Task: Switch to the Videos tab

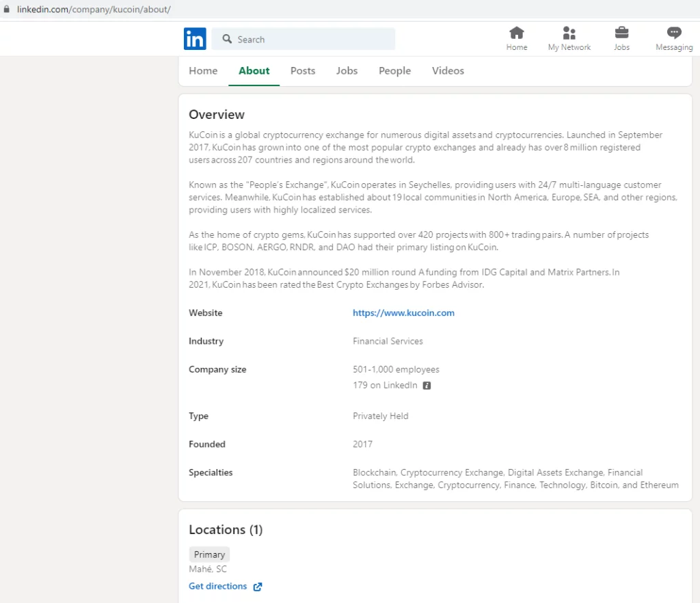Action: click(x=448, y=70)
